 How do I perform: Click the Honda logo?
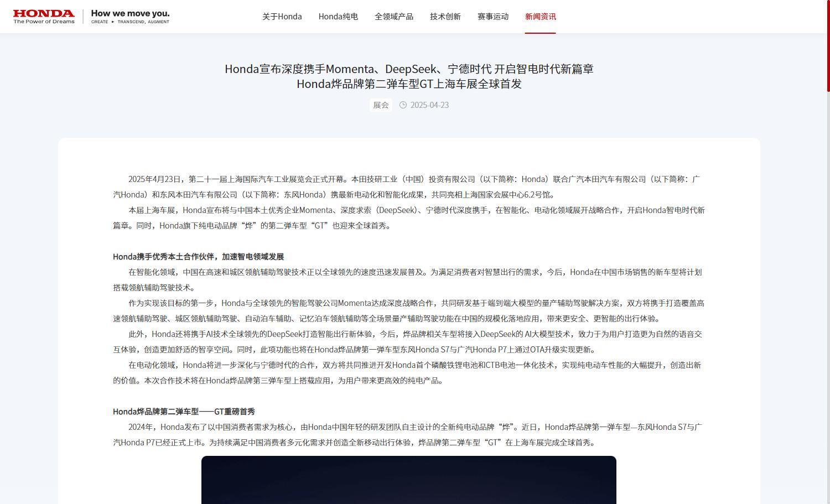click(x=44, y=17)
